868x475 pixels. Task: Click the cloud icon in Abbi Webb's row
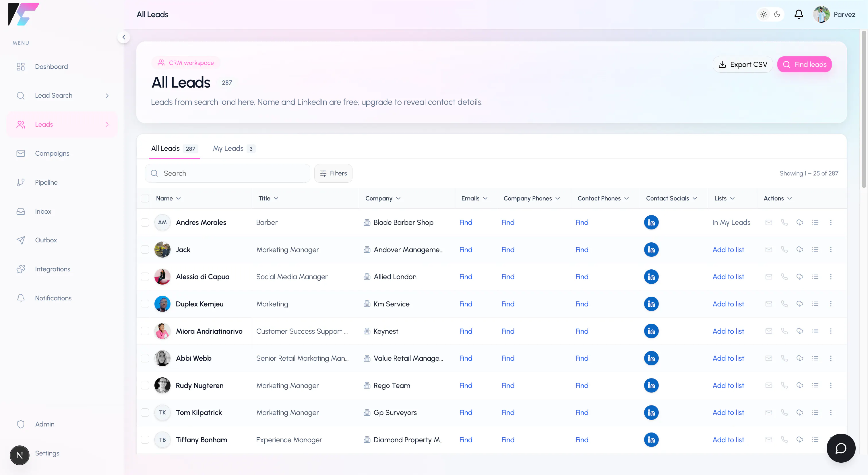(800, 358)
